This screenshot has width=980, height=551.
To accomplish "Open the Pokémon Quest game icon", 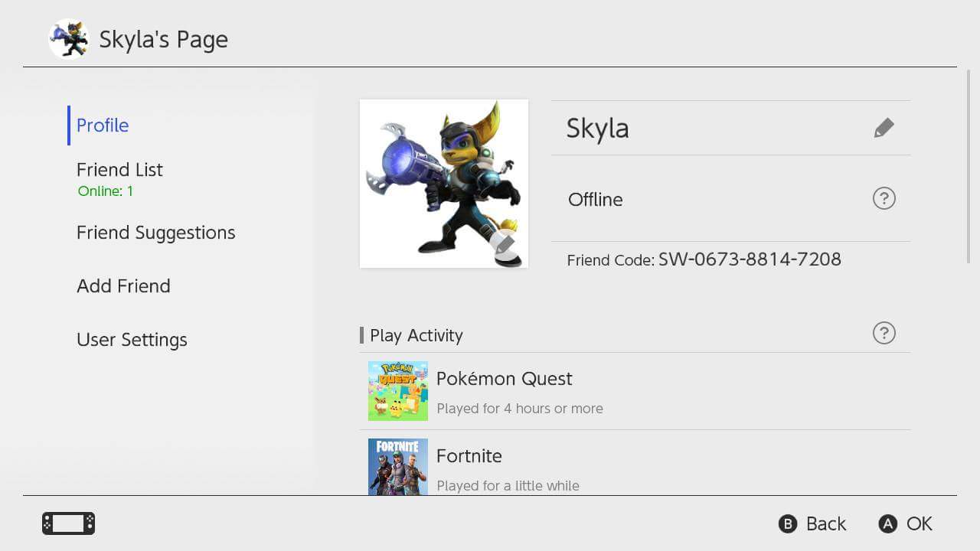I will tap(398, 391).
